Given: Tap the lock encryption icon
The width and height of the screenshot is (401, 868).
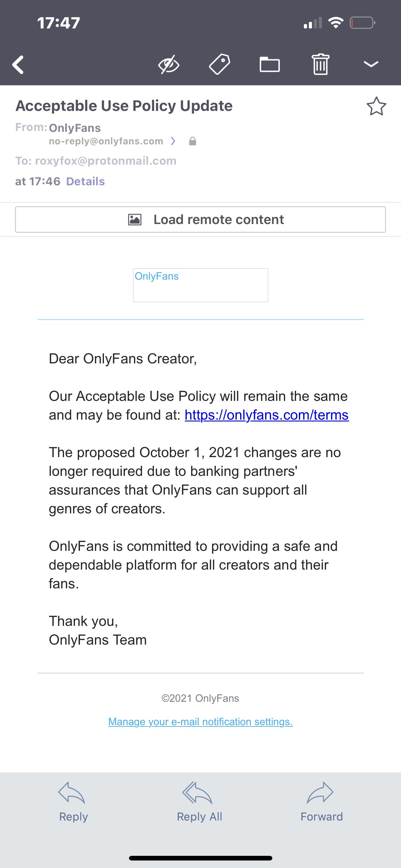Looking at the screenshot, I should click(193, 141).
